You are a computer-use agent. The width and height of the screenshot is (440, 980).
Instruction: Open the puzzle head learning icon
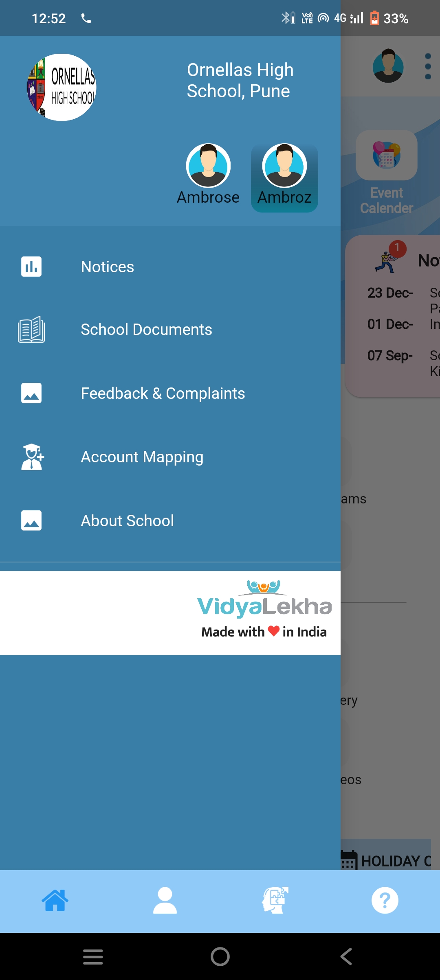pyautogui.click(x=275, y=900)
